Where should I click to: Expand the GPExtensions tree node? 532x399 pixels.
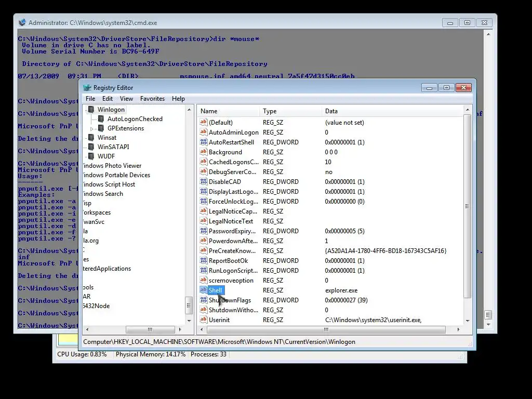tap(91, 129)
